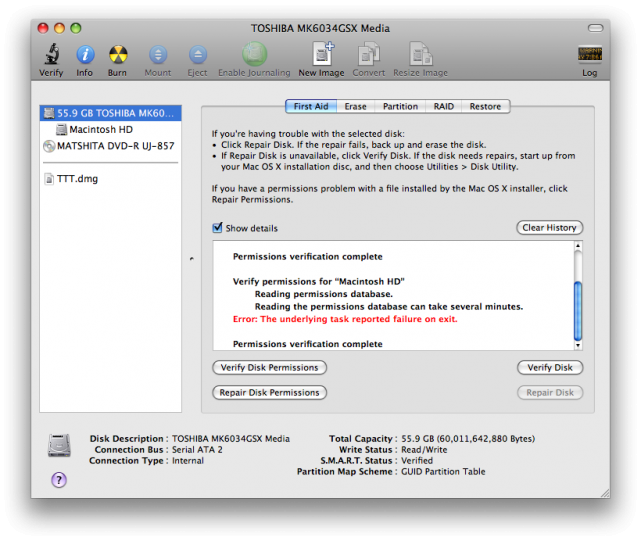Switch to the First Aid tab
Image resolution: width=640 pixels, height=541 pixels.
tap(311, 107)
